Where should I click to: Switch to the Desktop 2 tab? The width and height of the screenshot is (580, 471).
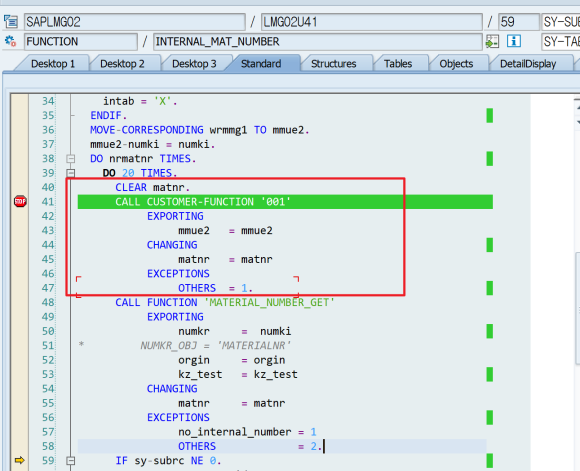(x=122, y=64)
